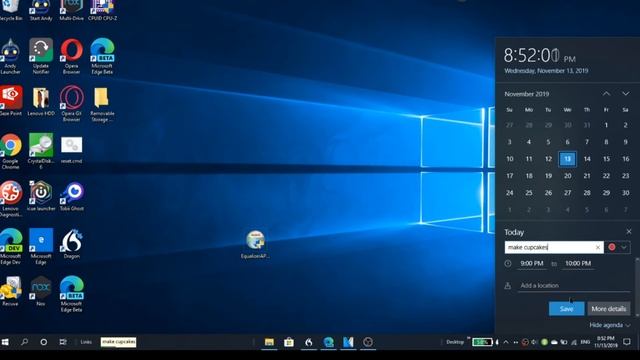Open the Update Notifier shortcut

pyautogui.click(x=41, y=56)
